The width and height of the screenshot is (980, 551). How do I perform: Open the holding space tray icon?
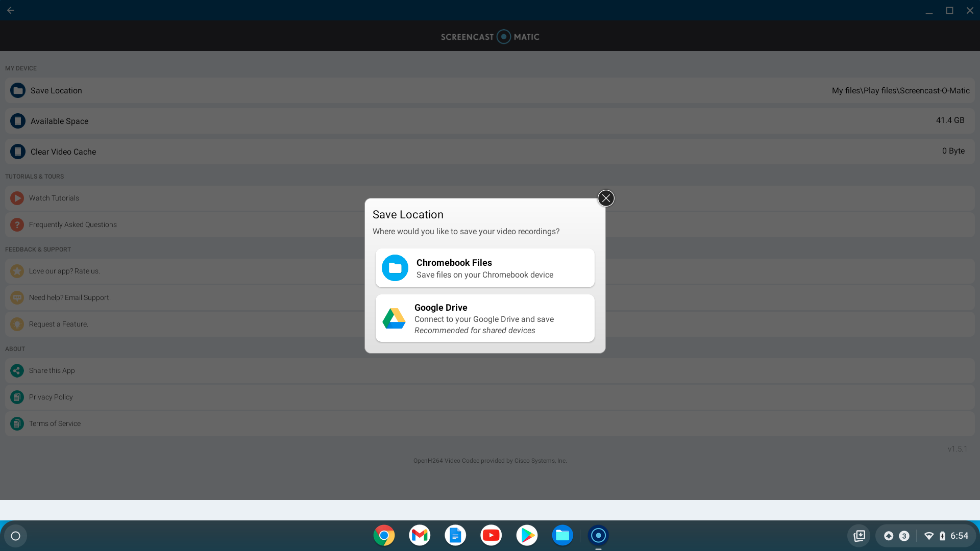pyautogui.click(x=859, y=536)
